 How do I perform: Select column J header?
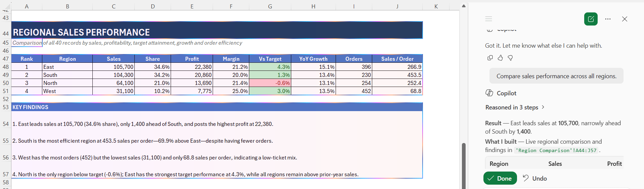tap(397, 6)
